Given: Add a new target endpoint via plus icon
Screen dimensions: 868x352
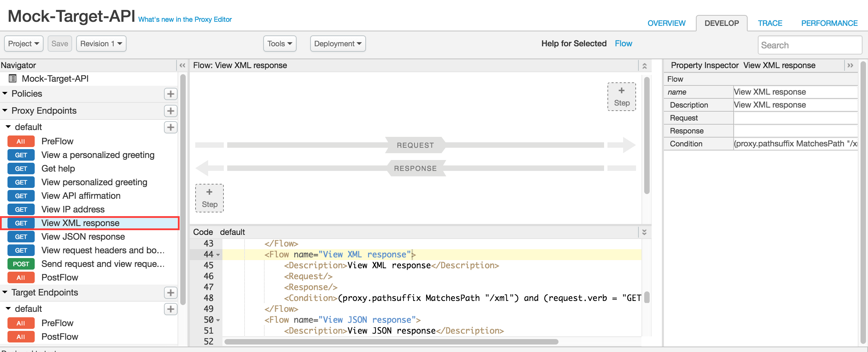Looking at the screenshot, I should [170, 292].
